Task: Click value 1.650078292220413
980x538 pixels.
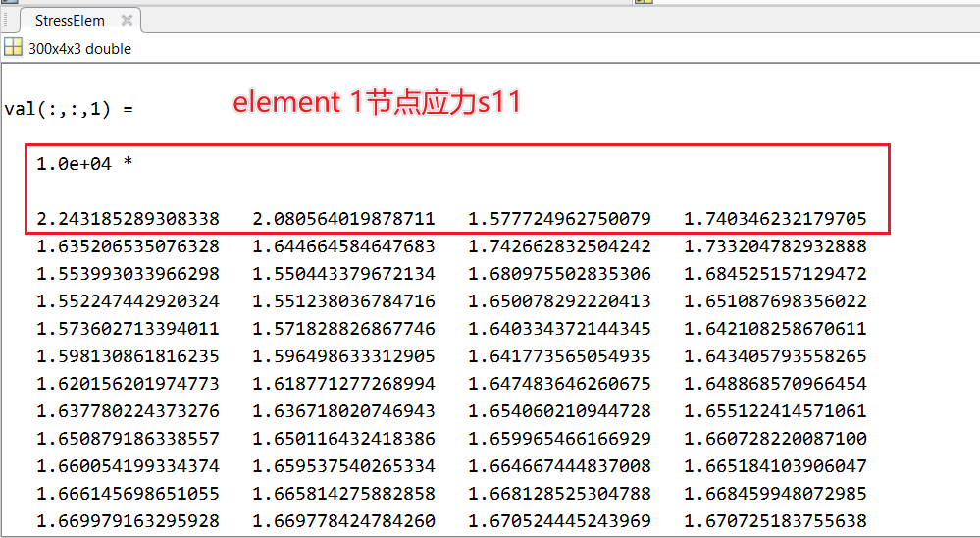Action: point(559,300)
